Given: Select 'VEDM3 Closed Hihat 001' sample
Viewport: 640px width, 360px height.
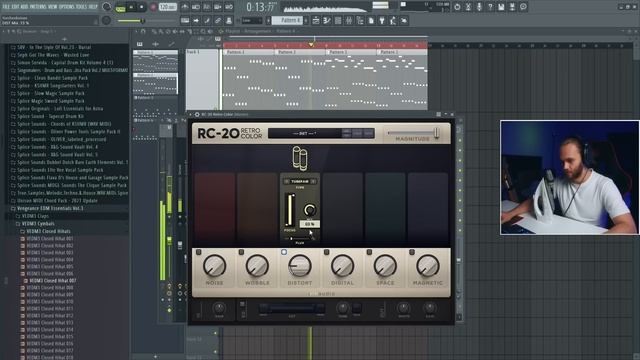Looking at the screenshot, I should (x=50, y=238).
